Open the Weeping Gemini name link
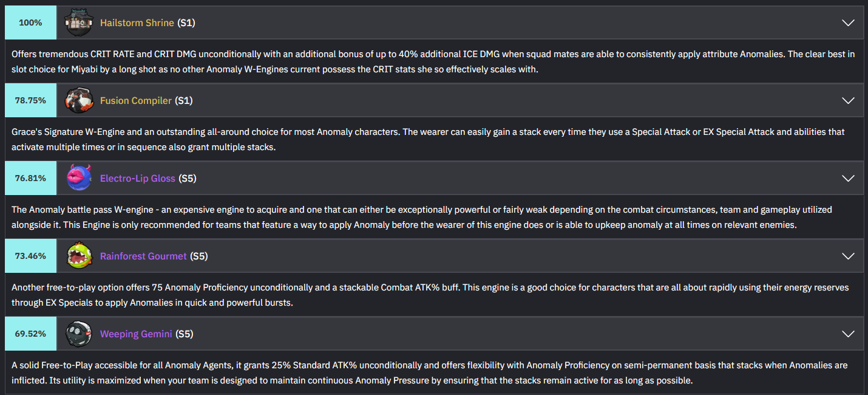This screenshot has height=395, width=868. point(136,334)
